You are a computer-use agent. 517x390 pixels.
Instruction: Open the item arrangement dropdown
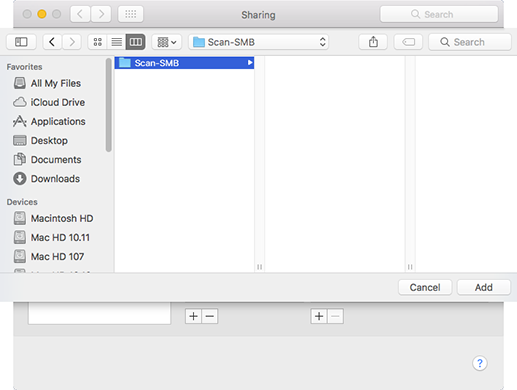coord(167,42)
